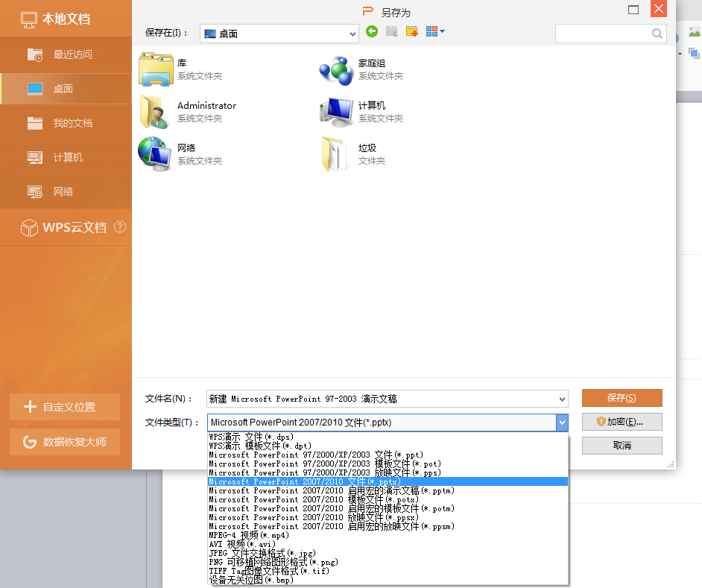702x588 pixels.
Task: Select the 垃圾 folder
Action: pyautogui.click(x=354, y=154)
